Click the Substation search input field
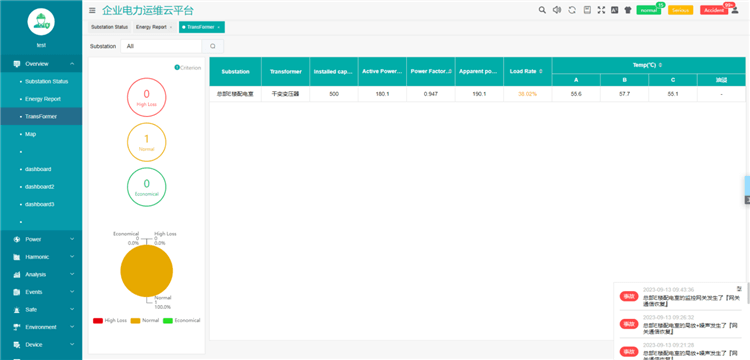 (x=161, y=46)
